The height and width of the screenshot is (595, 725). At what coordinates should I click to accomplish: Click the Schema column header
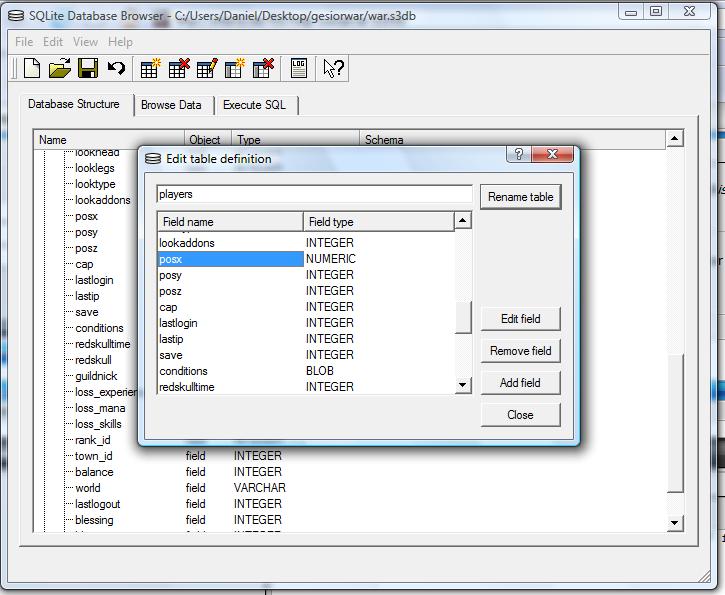[x=512, y=140]
